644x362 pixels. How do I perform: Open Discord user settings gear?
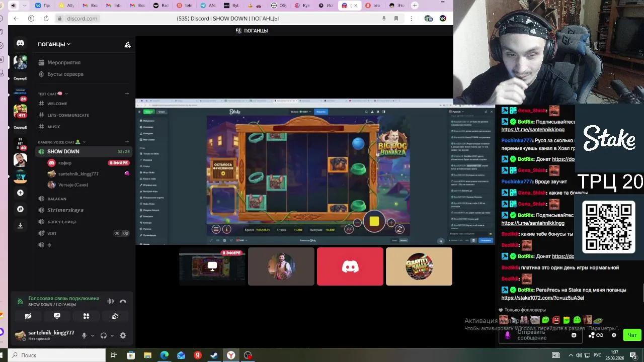pyautogui.click(x=123, y=335)
